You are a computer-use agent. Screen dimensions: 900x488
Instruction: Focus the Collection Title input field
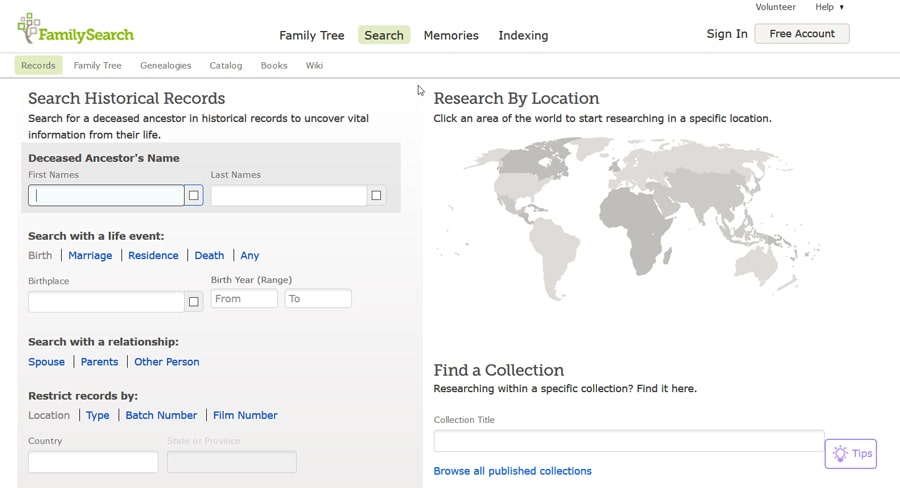pos(628,441)
